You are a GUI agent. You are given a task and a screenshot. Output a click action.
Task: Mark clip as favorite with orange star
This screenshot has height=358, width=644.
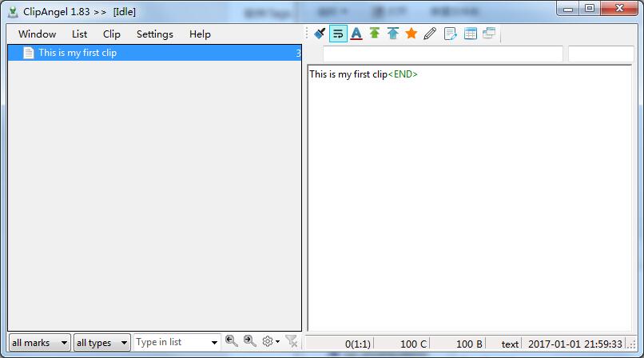click(x=411, y=34)
